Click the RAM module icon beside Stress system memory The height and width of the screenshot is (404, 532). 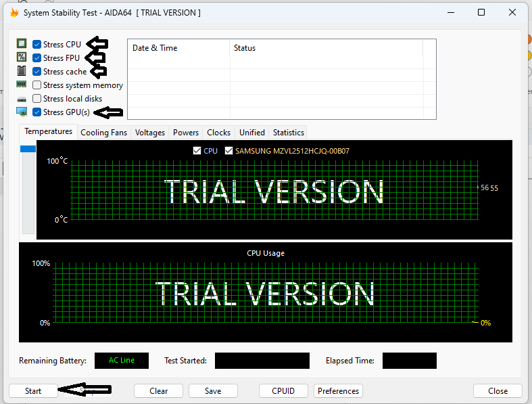pyautogui.click(x=22, y=84)
